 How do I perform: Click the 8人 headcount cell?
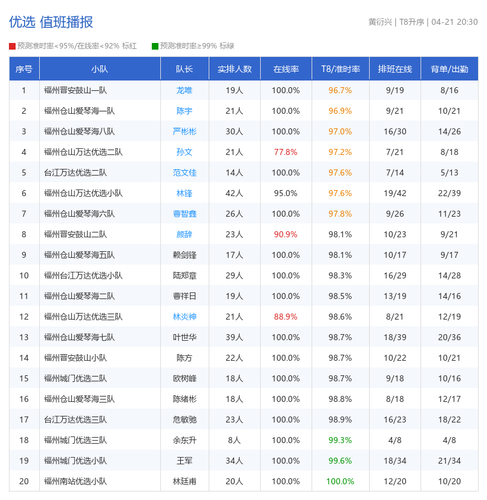[x=234, y=440]
